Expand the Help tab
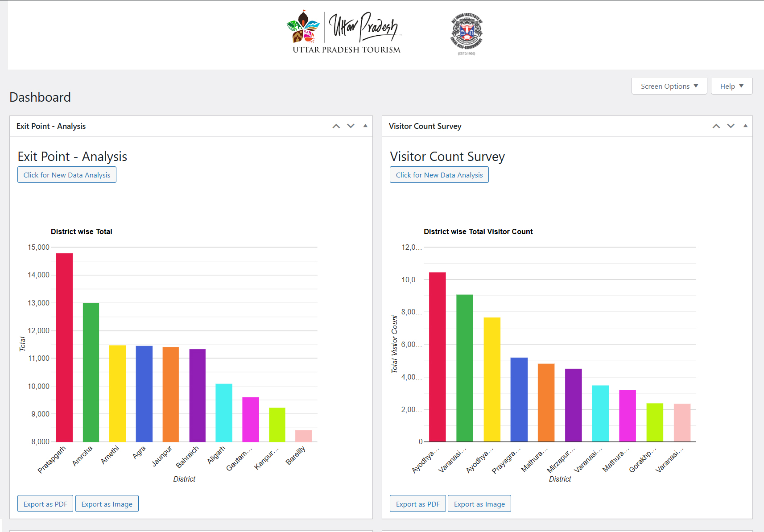Screen dimensions: 764x532 [731, 87]
